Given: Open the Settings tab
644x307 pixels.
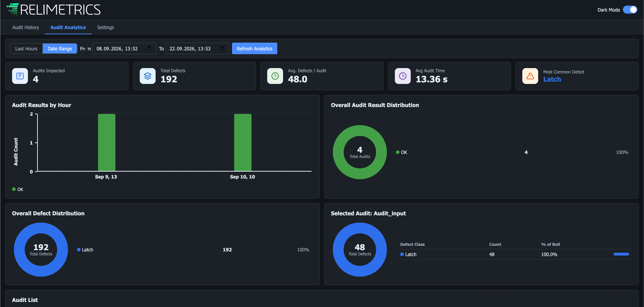Looking at the screenshot, I should tap(106, 27).
